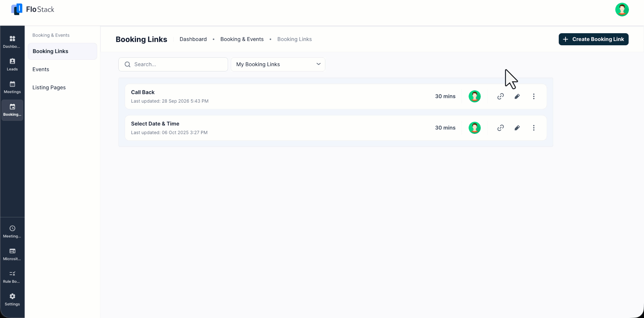Click the Create Booking Link button

[593, 39]
